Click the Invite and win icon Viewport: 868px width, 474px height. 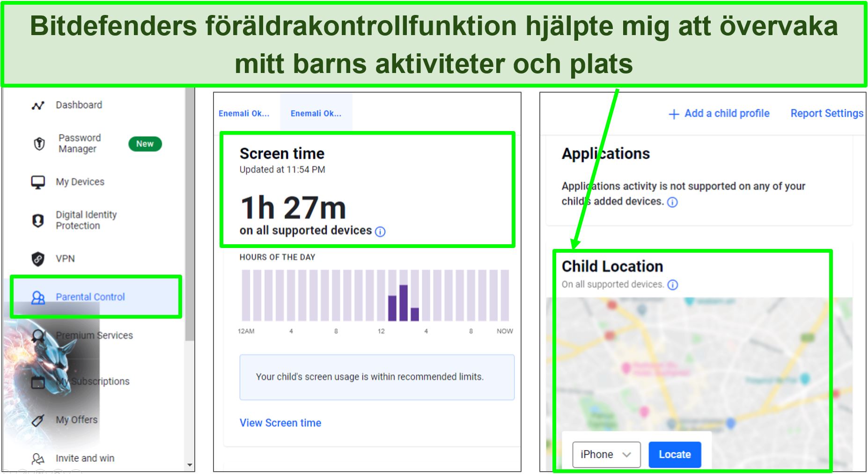pyautogui.click(x=38, y=459)
